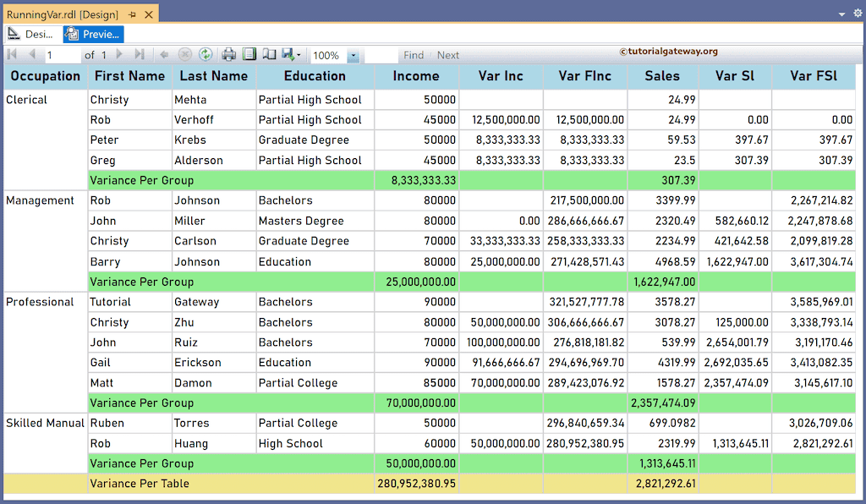Navigate to the first report page
Screen dimensions: 866x504
(x=12, y=54)
